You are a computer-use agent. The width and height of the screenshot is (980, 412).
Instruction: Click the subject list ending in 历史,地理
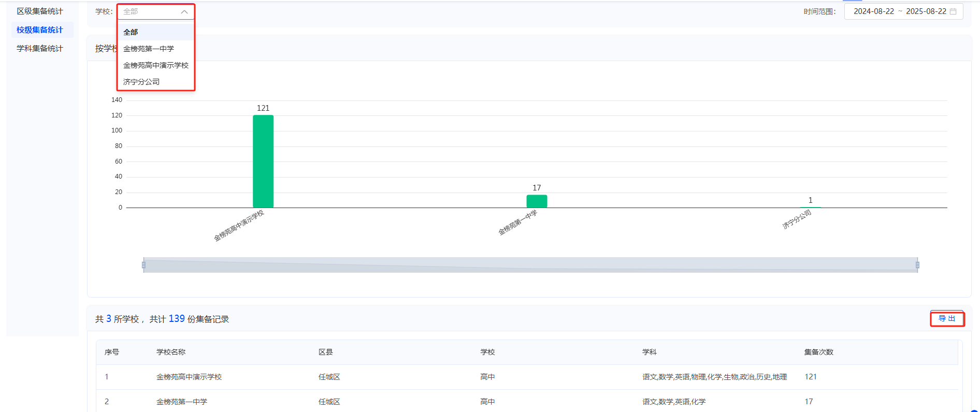(x=715, y=377)
